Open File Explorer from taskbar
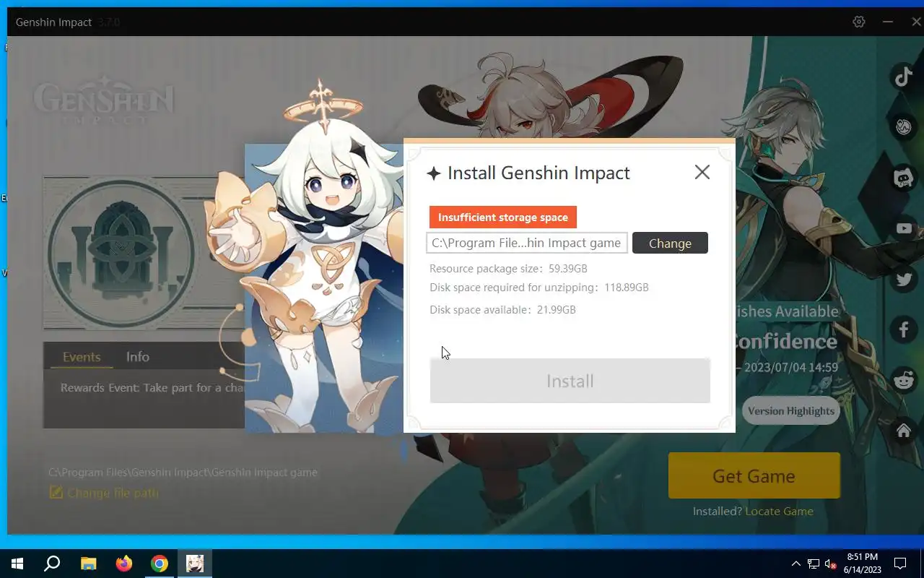This screenshot has width=924, height=578. coord(88,564)
